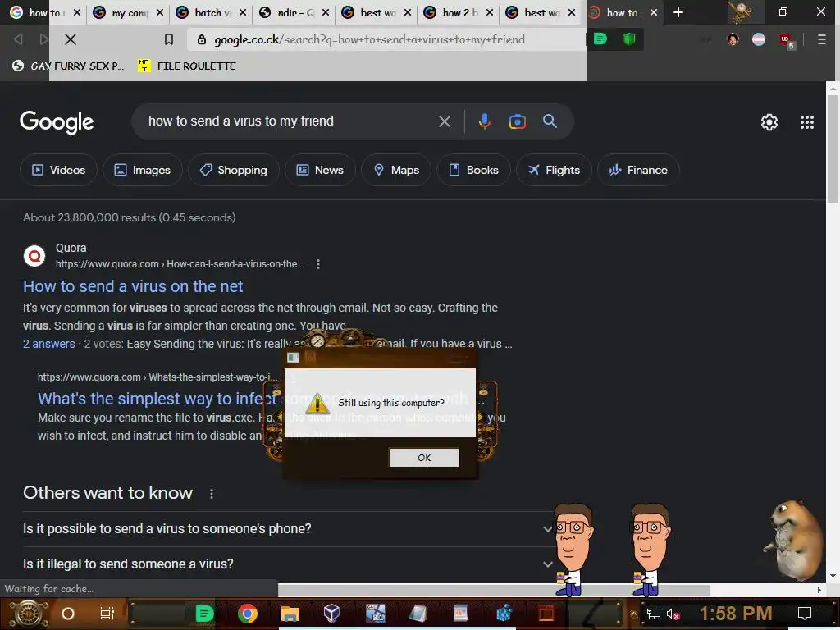Screen dimensions: 840x630
Task: Open 'What's the simplest way to infect' result
Action: (157, 399)
